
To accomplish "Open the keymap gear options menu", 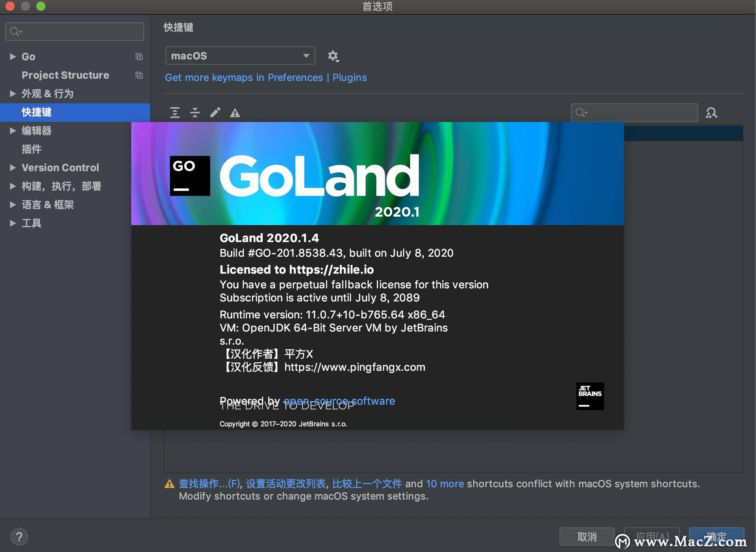I will [x=333, y=56].
